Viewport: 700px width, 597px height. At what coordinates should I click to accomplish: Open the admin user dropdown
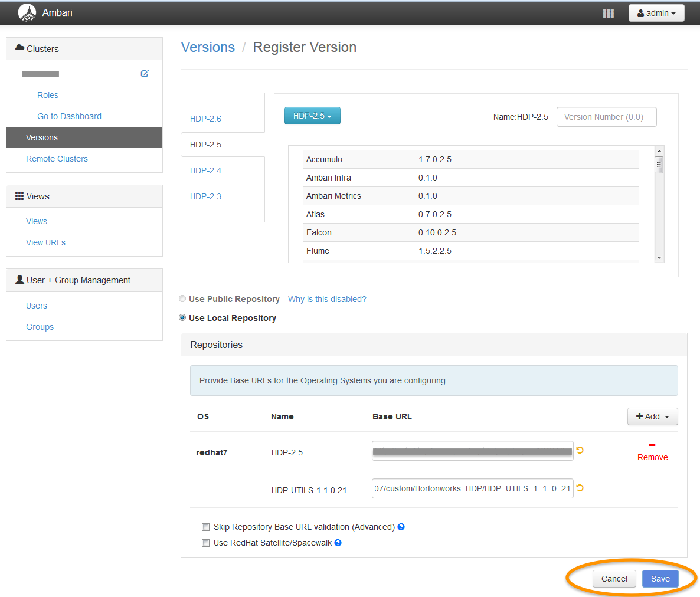coord(656,13)
